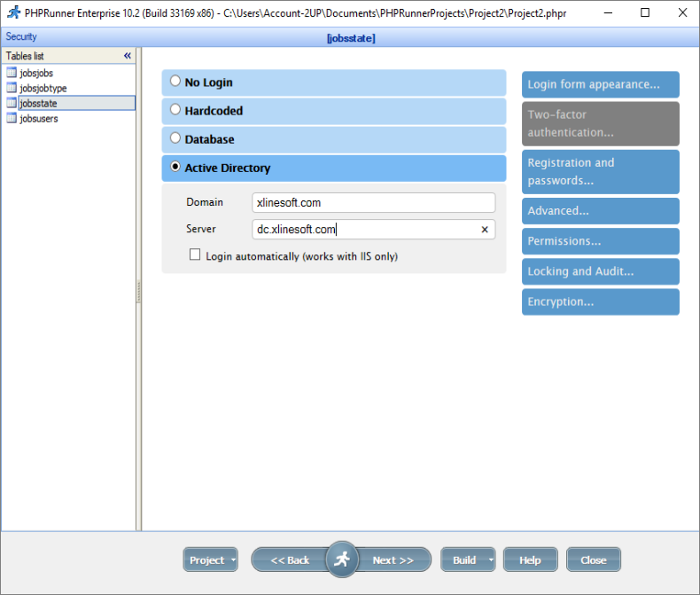Open the Encryption settings
Viewport: 700px width, 595px height.
click(x=601, y=302)
